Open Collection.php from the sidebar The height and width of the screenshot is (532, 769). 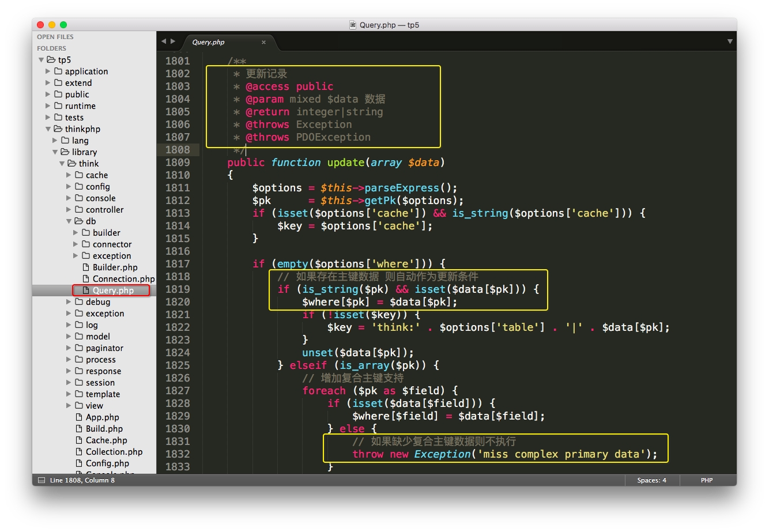tap(114, 452)
